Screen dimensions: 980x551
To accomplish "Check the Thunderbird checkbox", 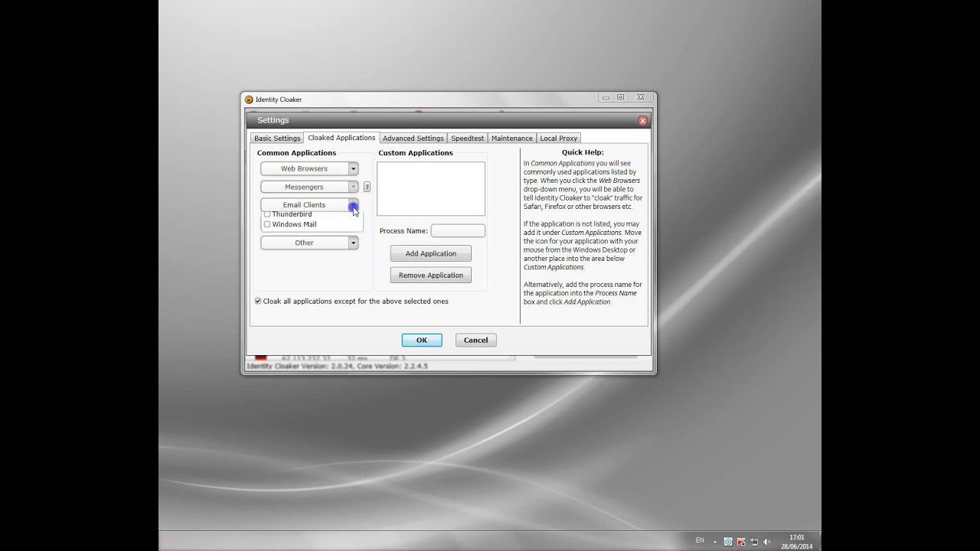I will point(267,214).
